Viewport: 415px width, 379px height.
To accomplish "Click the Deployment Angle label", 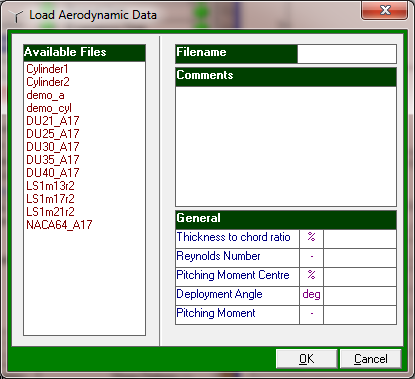I will point(219,294).
